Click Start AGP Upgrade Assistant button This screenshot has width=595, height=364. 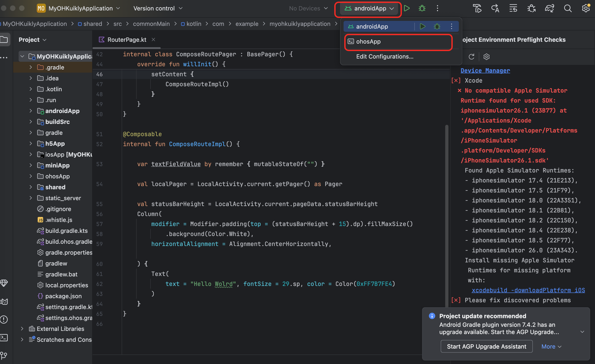tap(486, 346)
